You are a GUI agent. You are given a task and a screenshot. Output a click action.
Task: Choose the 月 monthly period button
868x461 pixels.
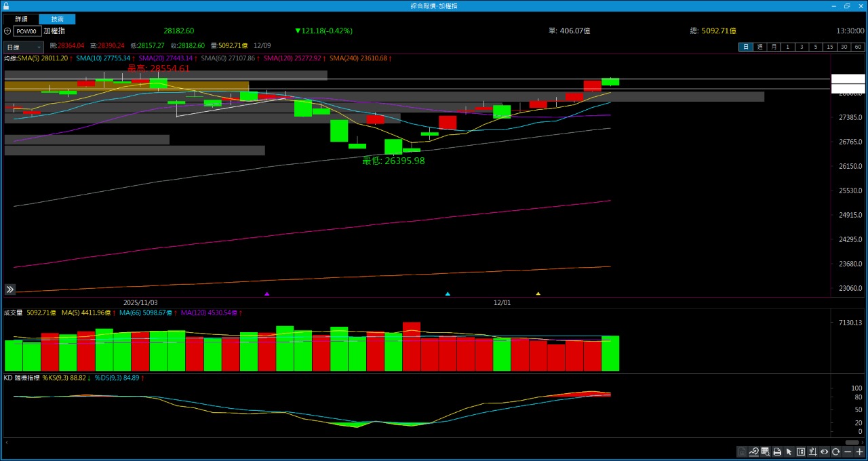coord(774,47)
